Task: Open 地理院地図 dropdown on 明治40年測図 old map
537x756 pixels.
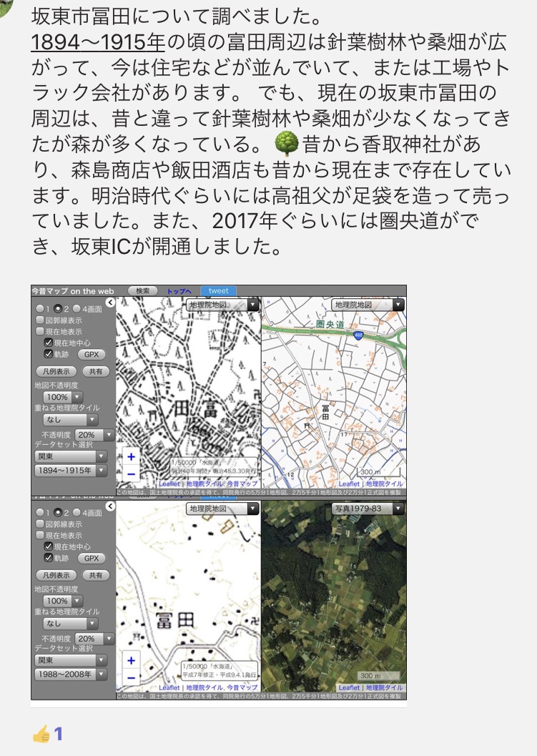Action: click(222, 305)
